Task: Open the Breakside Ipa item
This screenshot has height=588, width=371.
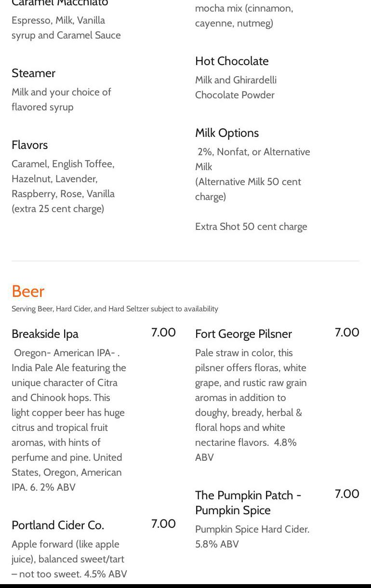Action: (x=45, y=334)
